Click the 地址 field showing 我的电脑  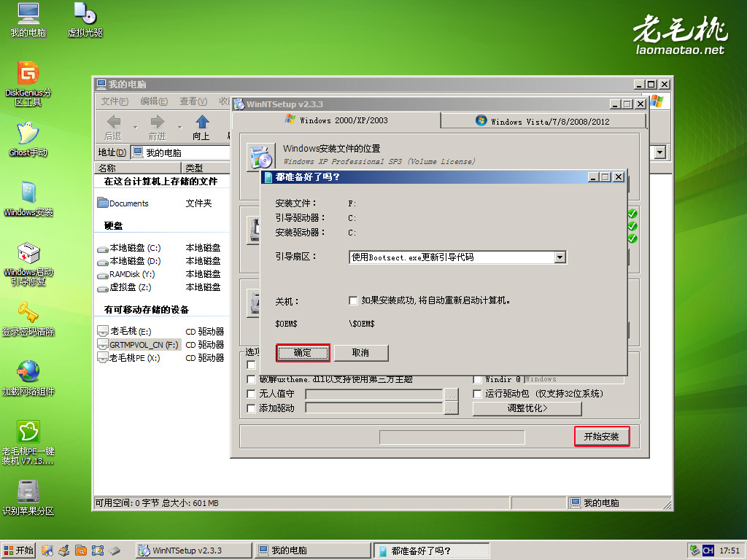coord(180,152)
